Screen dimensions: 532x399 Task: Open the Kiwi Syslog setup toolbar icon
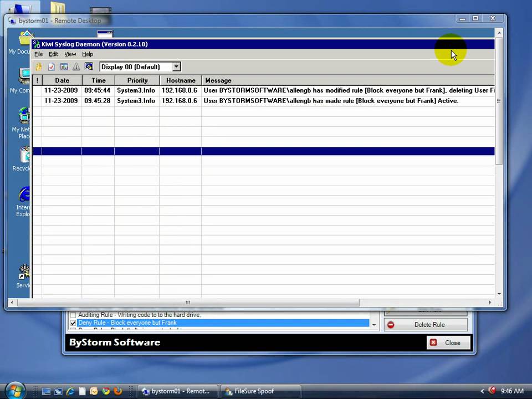pos(39,67)
